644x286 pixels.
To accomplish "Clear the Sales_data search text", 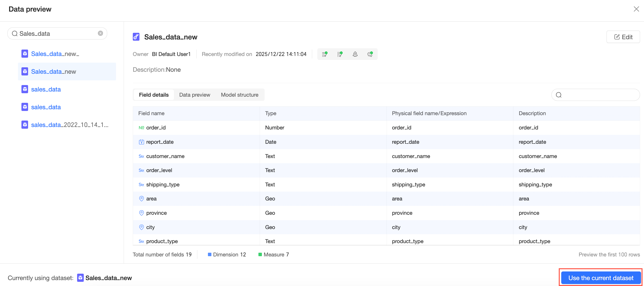I will pos(100,33).
